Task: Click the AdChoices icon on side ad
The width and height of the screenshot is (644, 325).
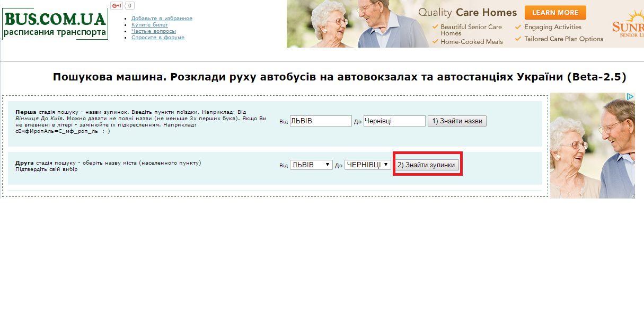Action: coord(630,97)
